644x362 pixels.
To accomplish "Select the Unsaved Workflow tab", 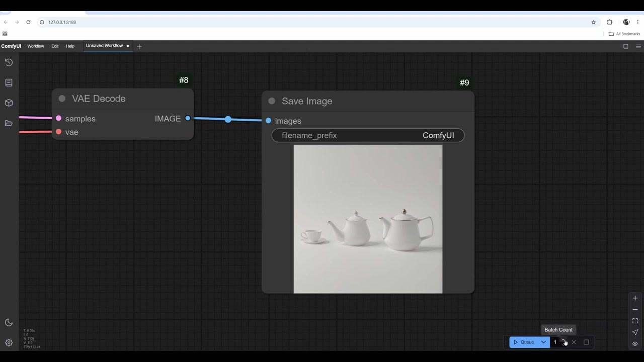I will (107, 46).
